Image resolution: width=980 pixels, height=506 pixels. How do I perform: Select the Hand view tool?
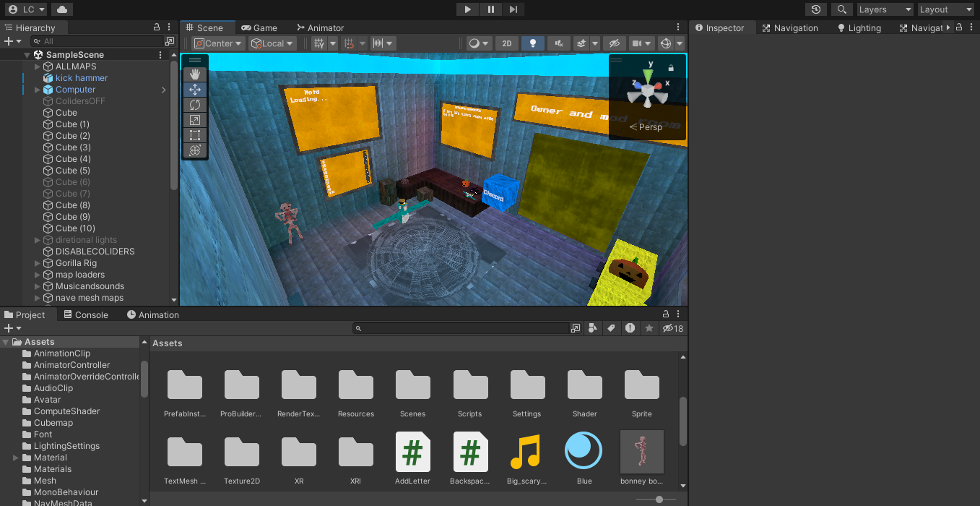click(194, 74)
